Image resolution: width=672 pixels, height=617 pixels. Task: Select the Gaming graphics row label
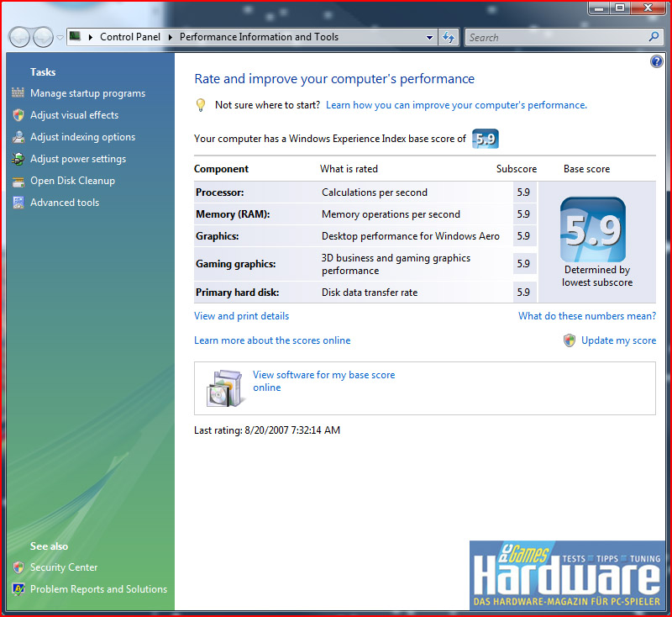click(235, 264)
